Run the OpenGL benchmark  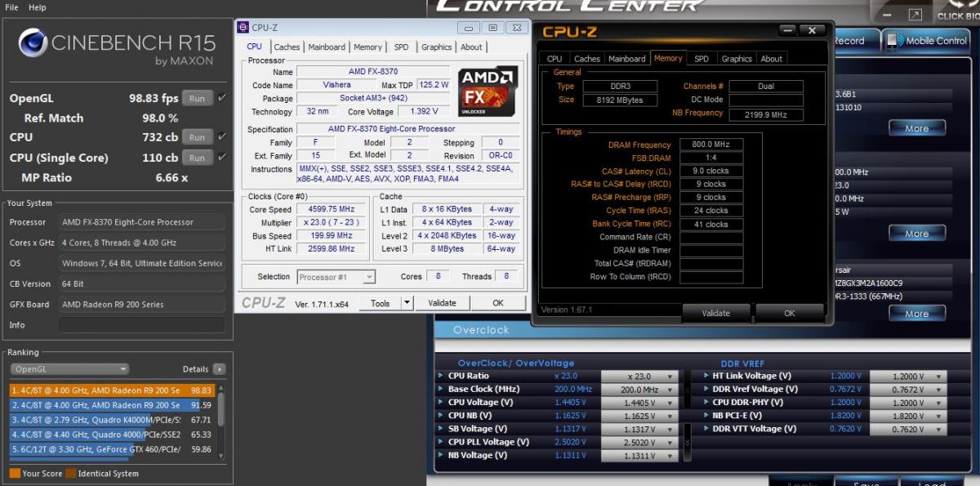[197, 98]
